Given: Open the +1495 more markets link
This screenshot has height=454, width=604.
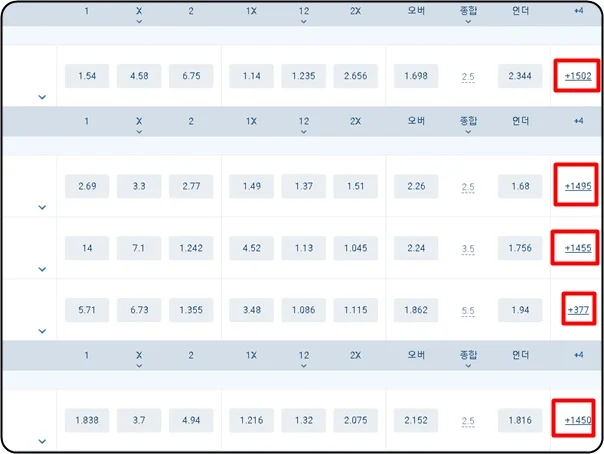Looking at the screenshot, I should 578,186.
